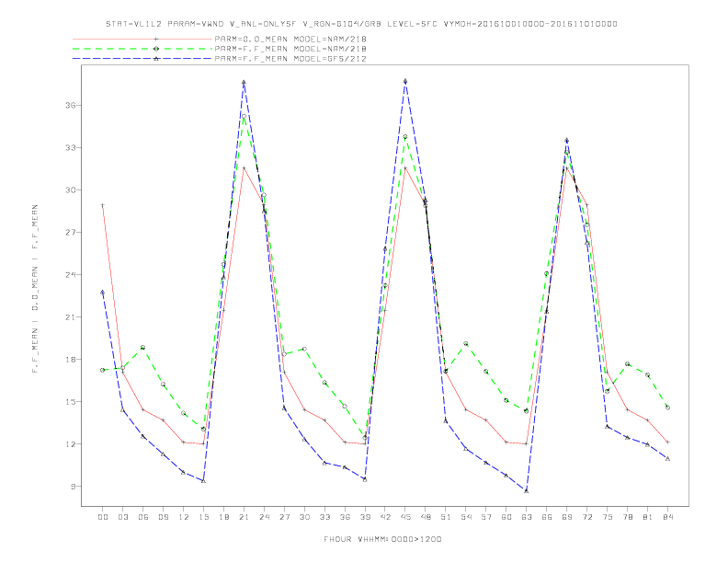The width and height of the screenshot is (728, 563).
Task: Click x-axis tick label 48
Action: coord(426,517)
